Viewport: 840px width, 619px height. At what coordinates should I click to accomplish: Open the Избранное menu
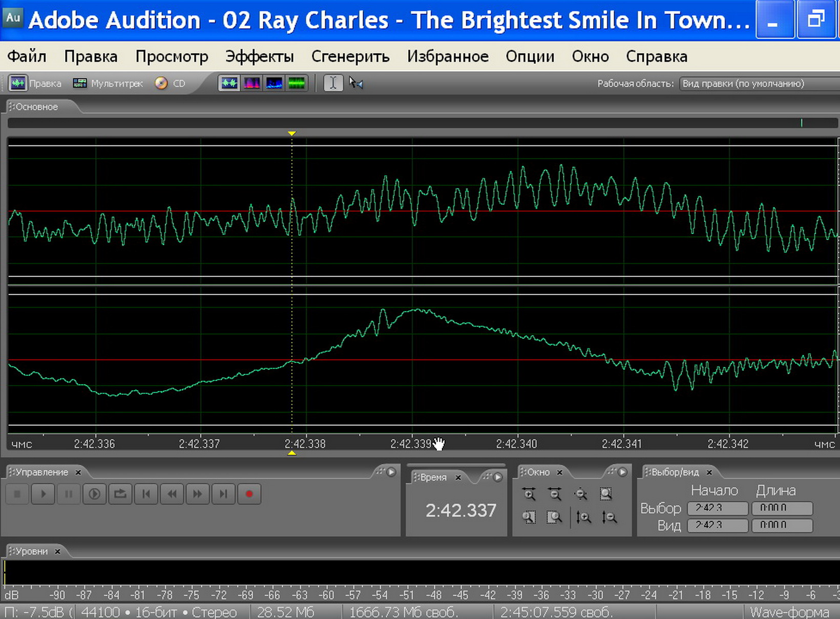[x=448, y=56]
